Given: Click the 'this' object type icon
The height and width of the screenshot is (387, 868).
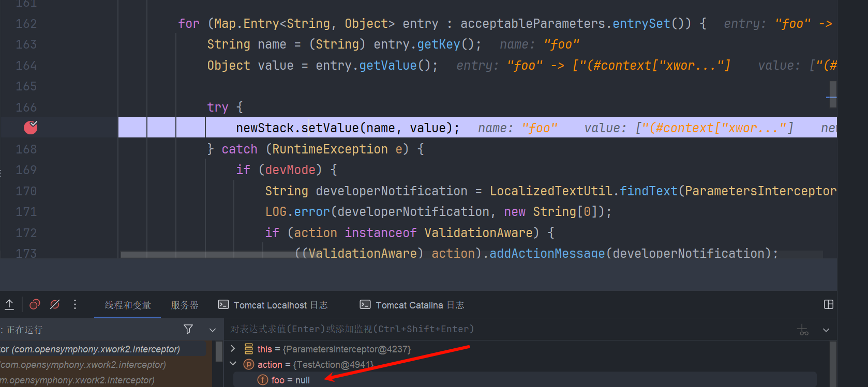Looking at the screenshot, I should coord(249,349).
